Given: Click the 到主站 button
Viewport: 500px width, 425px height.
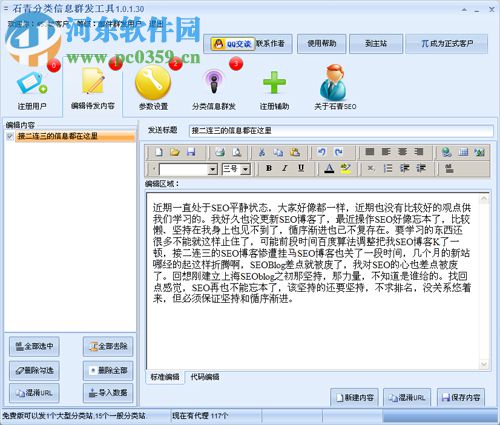Looking at the screenshot, I should (376, 43).
